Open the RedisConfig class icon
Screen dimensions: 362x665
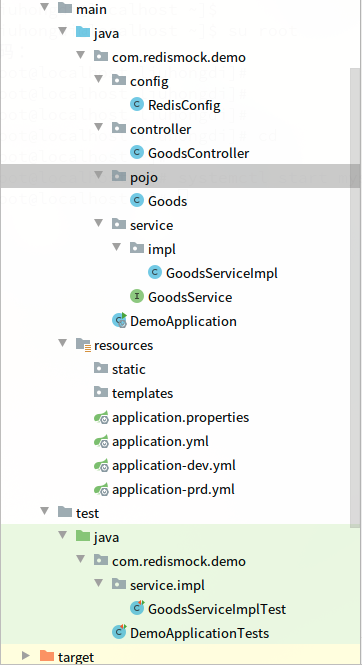pos(136,104)
